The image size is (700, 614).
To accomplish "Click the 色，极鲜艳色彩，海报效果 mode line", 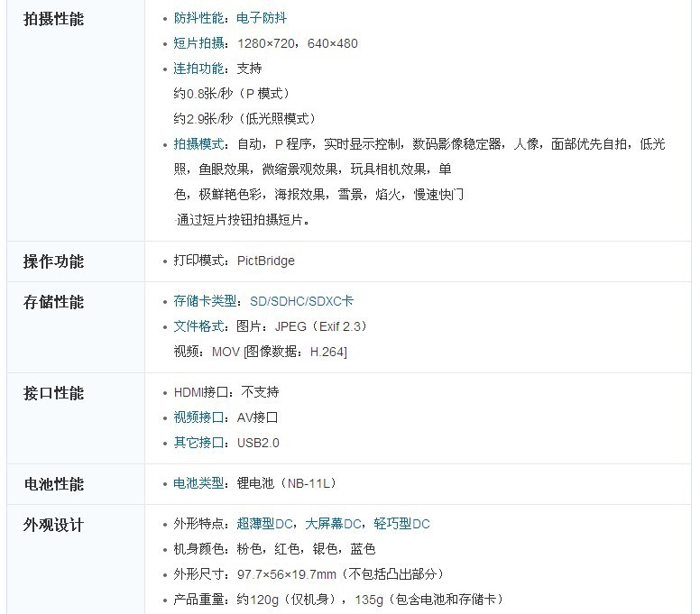I will click(x=318, y=195).
